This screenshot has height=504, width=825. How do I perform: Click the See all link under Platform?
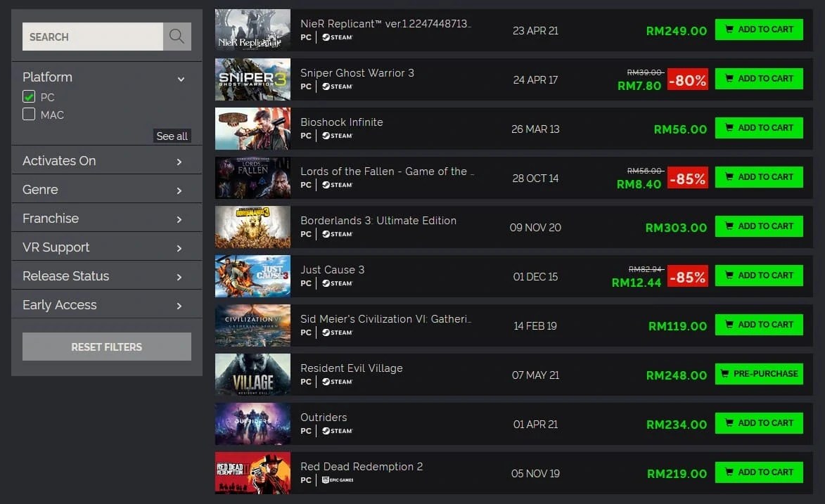point(172,136)
